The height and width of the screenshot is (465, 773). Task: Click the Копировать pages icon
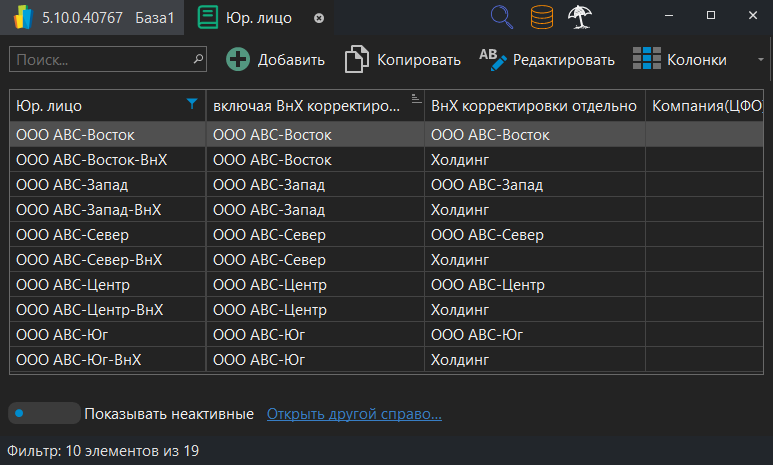tap(356, 59)
